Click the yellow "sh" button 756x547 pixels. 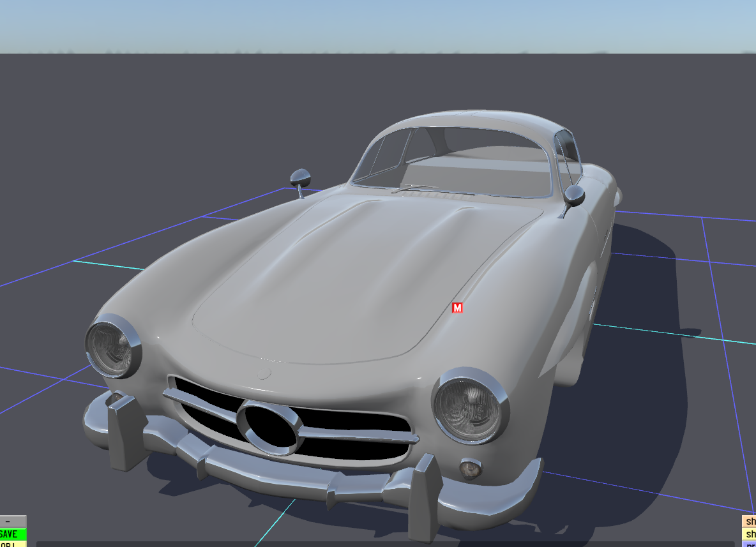[749, 534]
